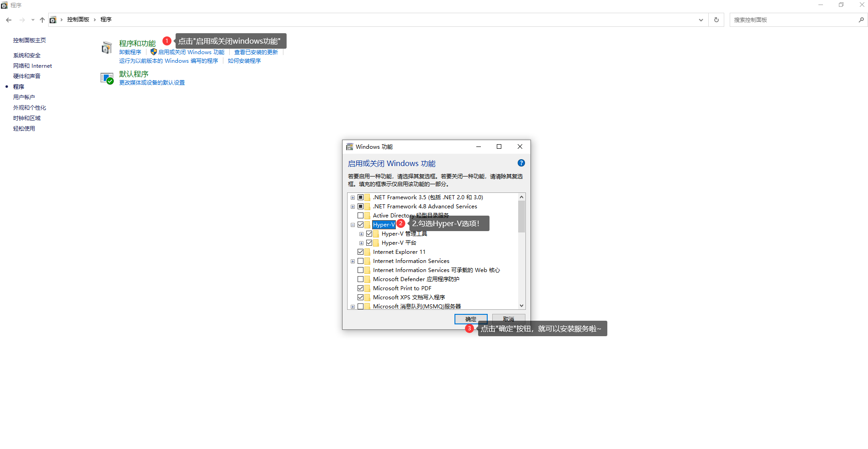Image resolution: width=868 pixels, height=449 pixels.
Task: Go back using the back arrow
Action: 9,20
